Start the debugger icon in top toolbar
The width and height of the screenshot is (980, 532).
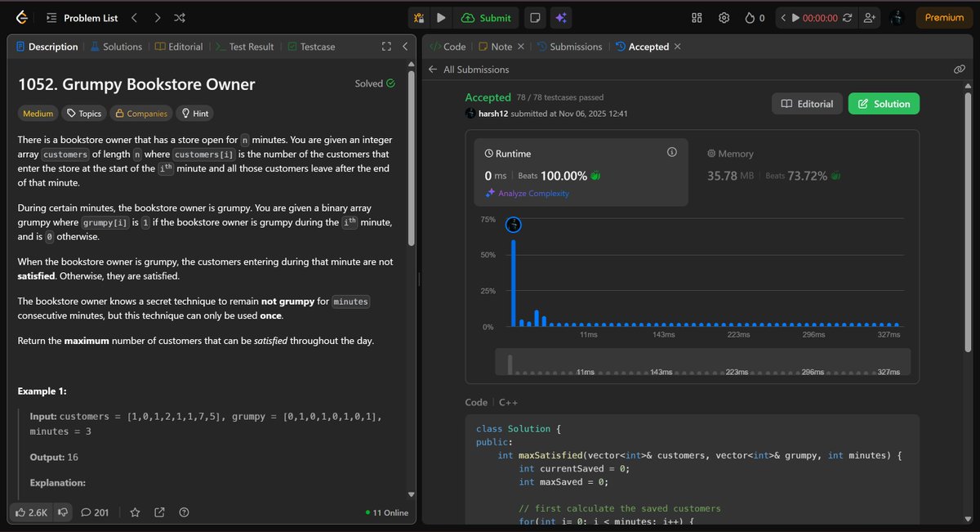point(418,17)
